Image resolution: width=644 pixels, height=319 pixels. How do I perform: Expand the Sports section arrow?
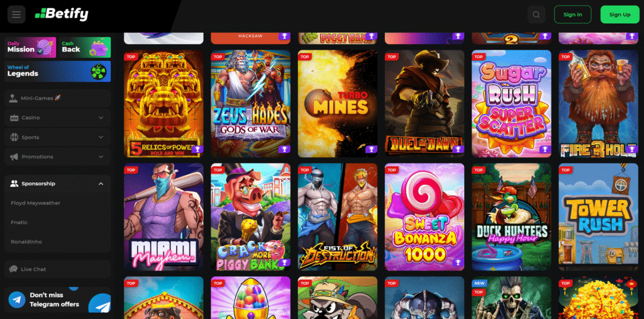click(x=101, y=137)
